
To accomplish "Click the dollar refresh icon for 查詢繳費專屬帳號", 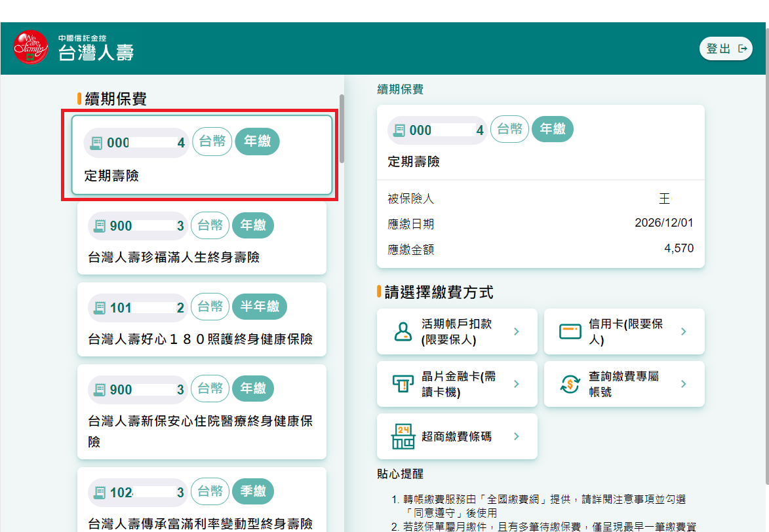I will [x=570, y=384].
